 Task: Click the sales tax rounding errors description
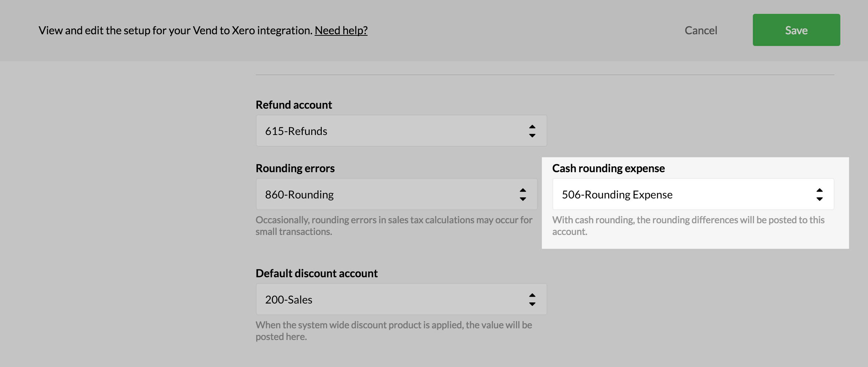(394, 225)
